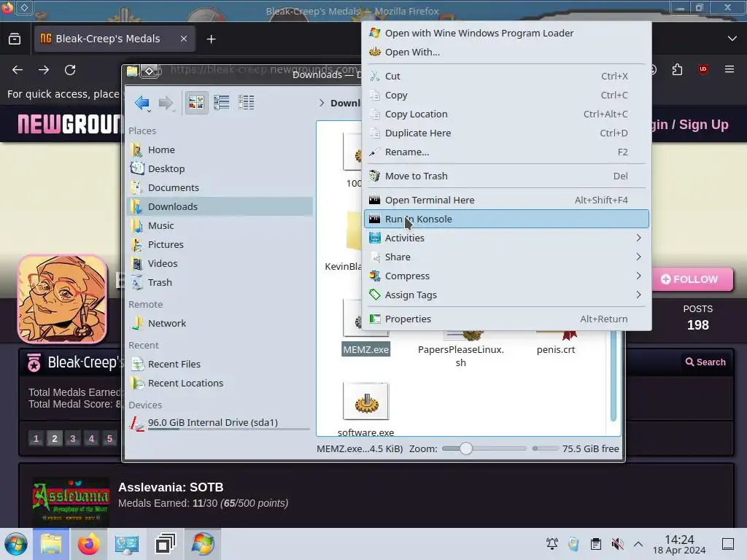Select the PapersPleaseLinux.sh file label
Viewport: 747px width, 560px height.
[461, 356]
